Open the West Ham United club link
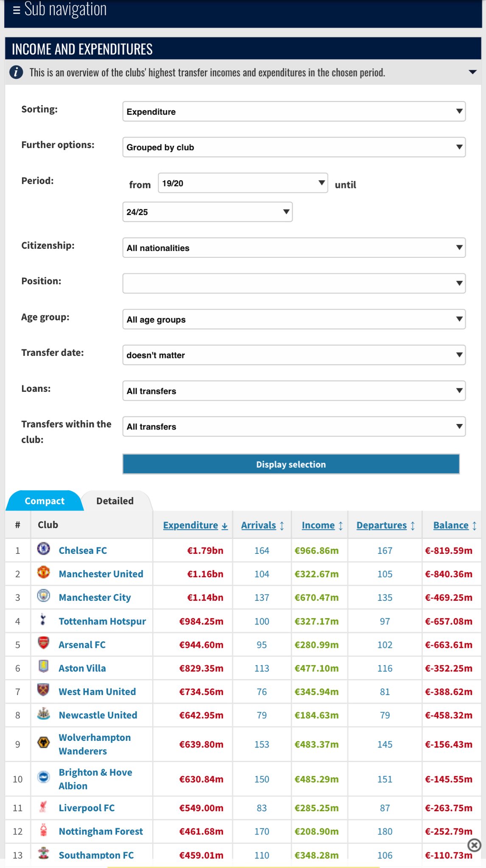486x868 pixels. coord(97,692)
